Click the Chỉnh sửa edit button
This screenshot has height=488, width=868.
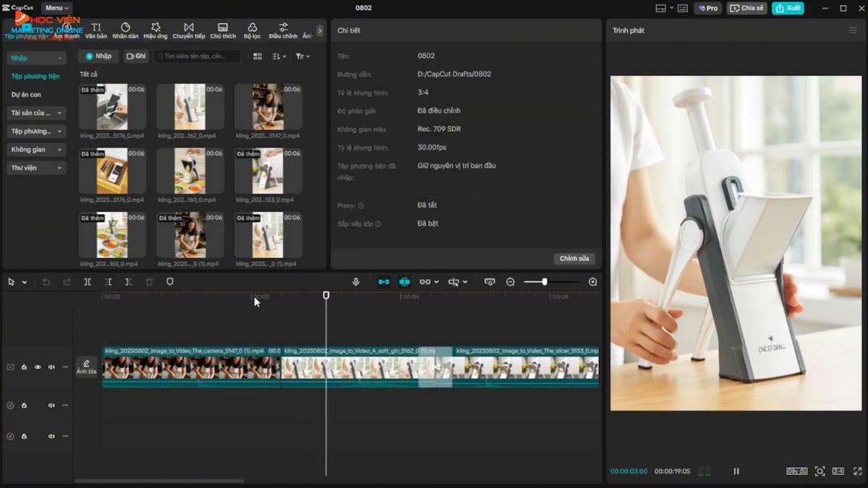[x=574, y=258]
